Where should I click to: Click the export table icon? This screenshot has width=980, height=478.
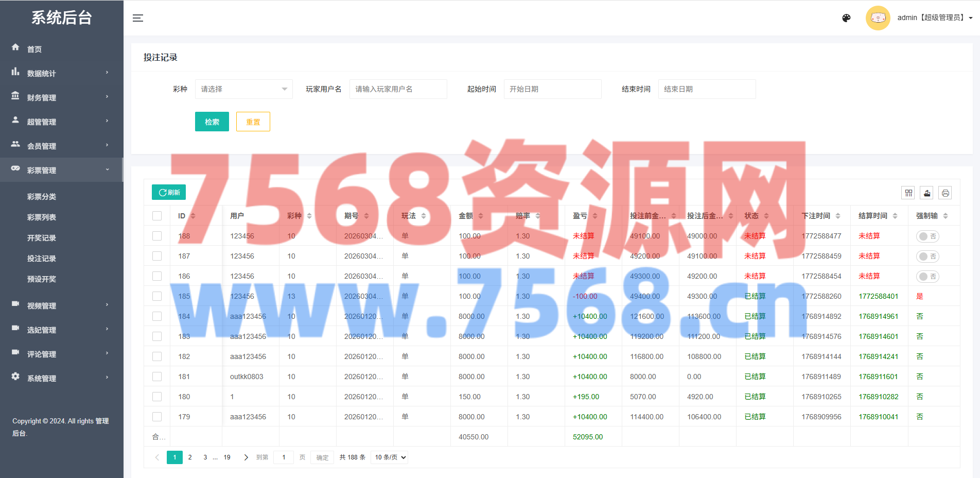click(x=927, y=193)
